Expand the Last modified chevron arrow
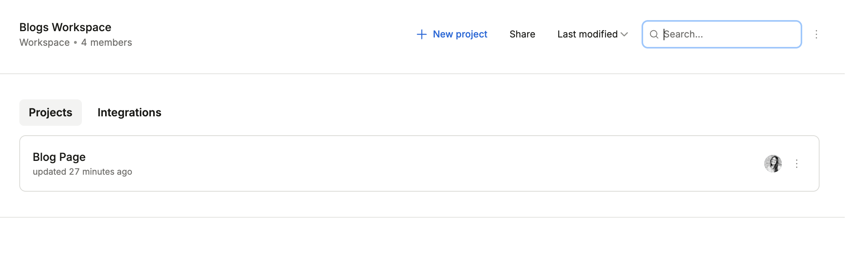This screenshot has height=265, width=868. click(x=624, y=34)
